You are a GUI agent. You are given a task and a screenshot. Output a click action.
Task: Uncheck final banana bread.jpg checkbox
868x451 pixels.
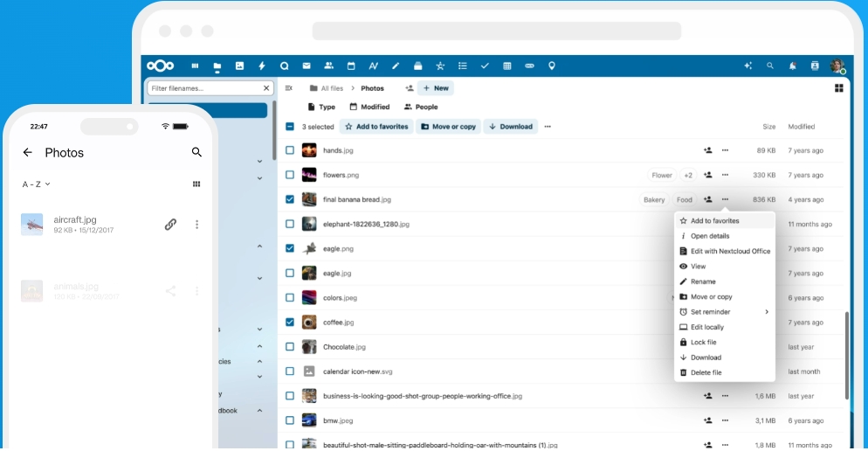(290, 199)
